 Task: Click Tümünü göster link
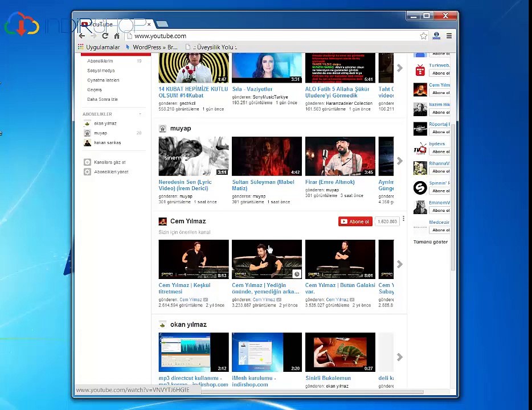click(431, 242)
